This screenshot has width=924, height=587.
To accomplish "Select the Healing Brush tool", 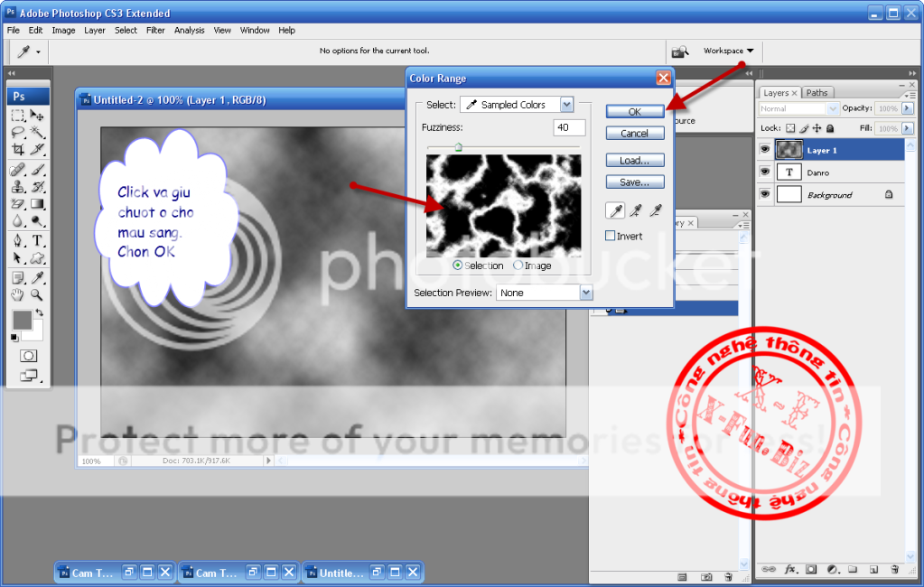I will (18, 171).
